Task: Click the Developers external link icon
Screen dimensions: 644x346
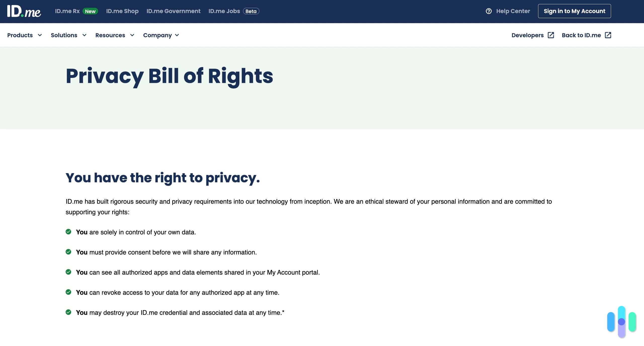Action: [551, 35]
